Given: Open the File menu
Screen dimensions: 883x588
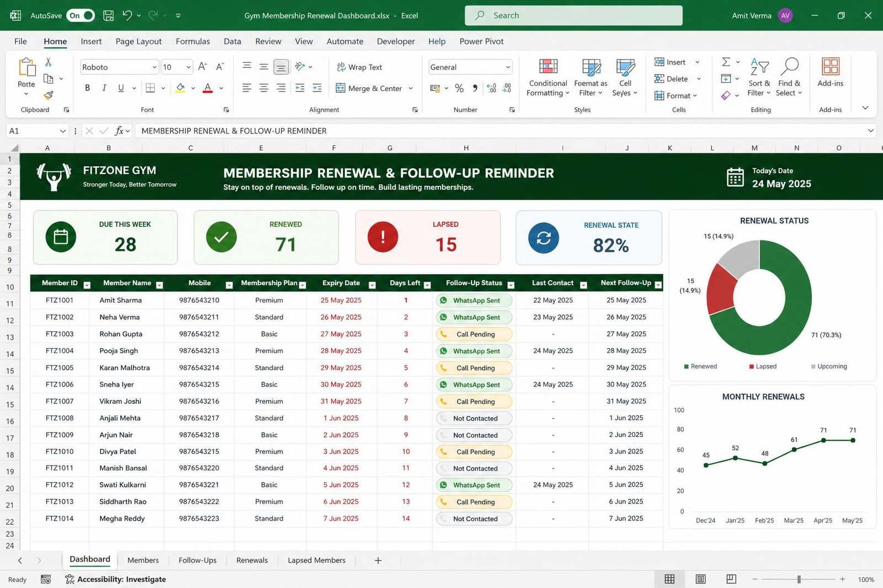Looking at the screenshot, I should [x=20, y=41].
